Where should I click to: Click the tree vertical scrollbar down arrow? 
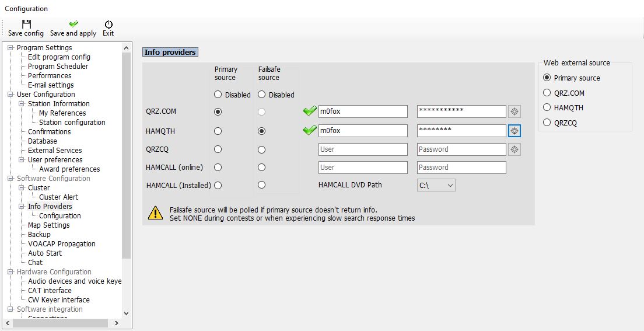coord(127,313)
